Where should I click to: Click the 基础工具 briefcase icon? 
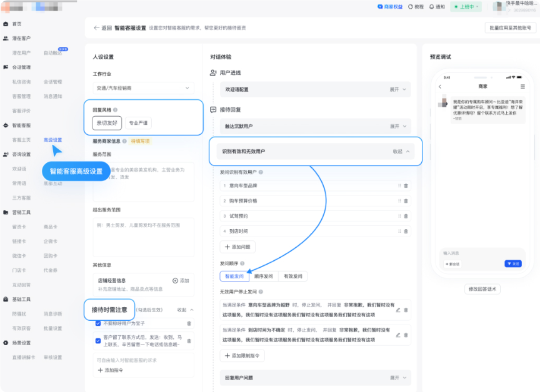coord(6,300)
